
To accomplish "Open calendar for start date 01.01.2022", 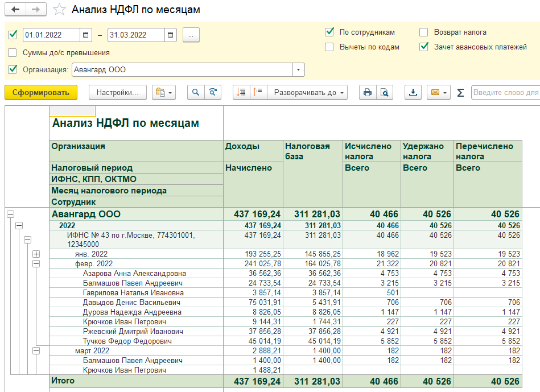I will [x=86, y=35].
